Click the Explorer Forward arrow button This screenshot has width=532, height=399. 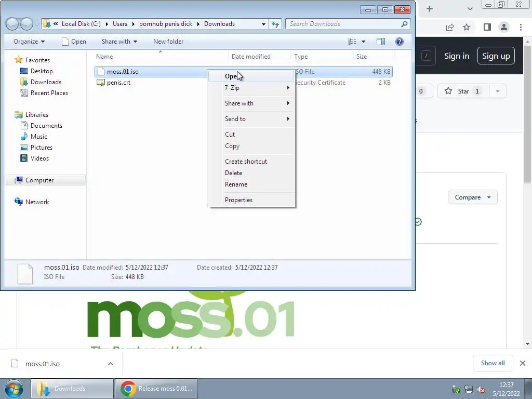coord(26,24)
